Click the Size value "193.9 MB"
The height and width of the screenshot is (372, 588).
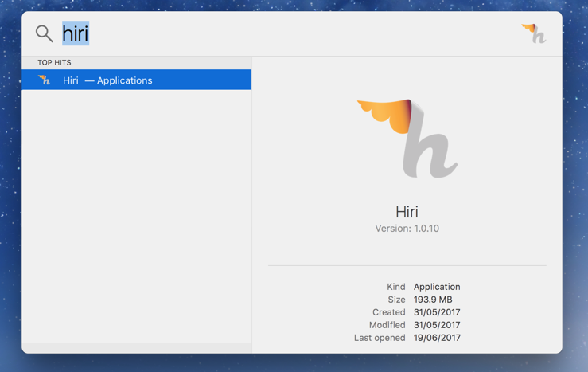tap(433, 300)
